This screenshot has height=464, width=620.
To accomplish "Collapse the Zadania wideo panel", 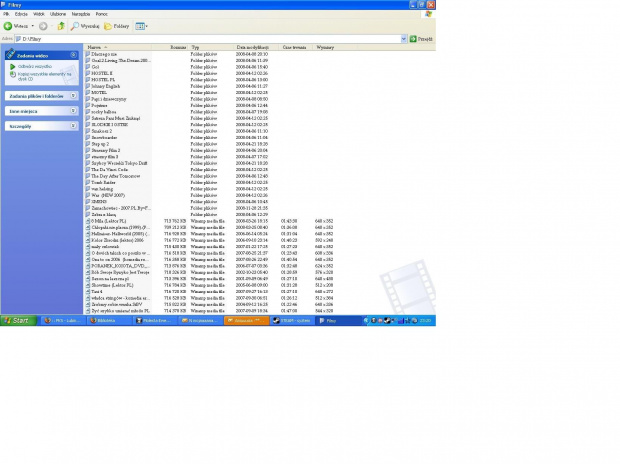I will 73,55.
